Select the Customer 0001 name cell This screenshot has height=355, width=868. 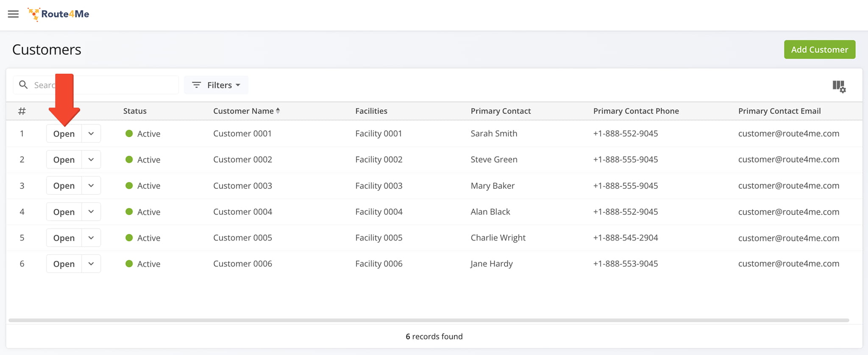tap(242, 133)
